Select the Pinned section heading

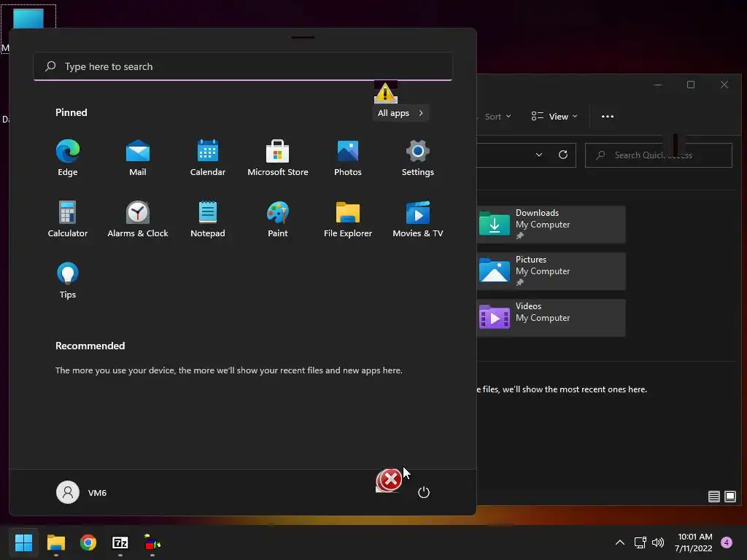click(71, 112)
